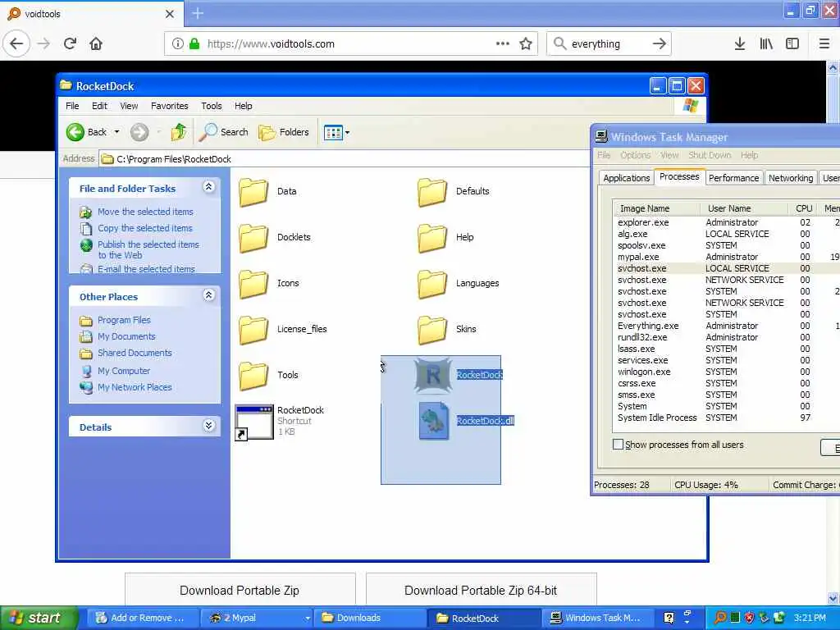The width and height of the screenshot is (840, 630).
Task: Open the Back button history dropdown arrow
Action: [x=116, y=132]
